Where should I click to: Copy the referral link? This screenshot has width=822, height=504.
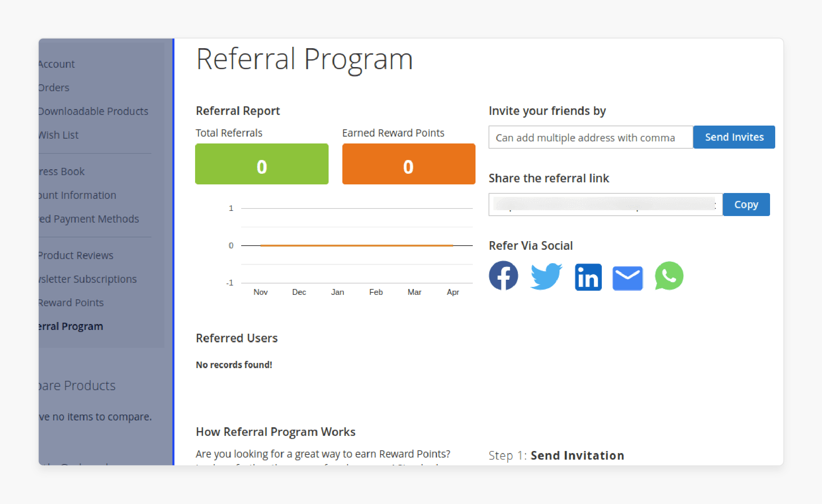click(x=746, y=204)
